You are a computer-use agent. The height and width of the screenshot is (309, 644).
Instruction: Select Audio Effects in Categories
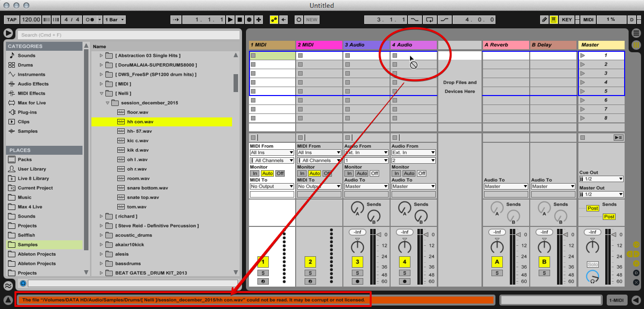33,84
